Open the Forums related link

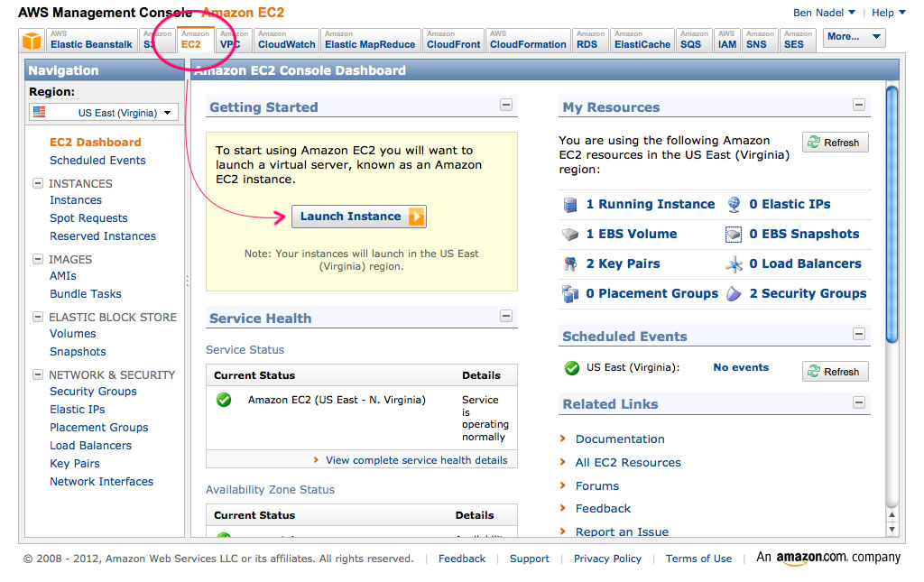point(597,486)
